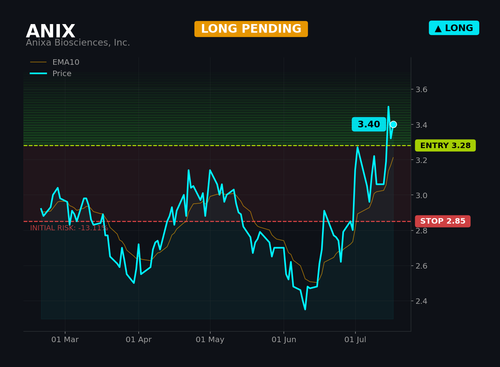
Task: Click the INITIAL RISK -13.11% label
Action: pos(69,228)
